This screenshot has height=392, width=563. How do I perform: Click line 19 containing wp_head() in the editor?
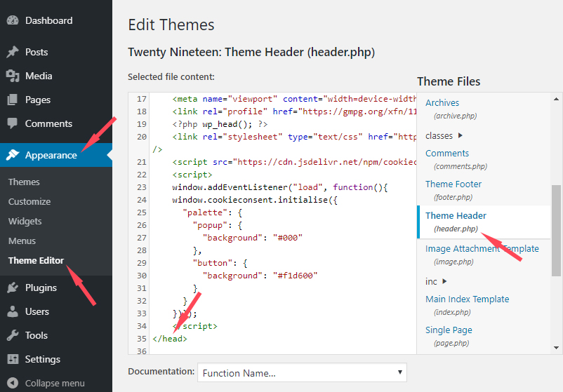click(x=220, y=124)
